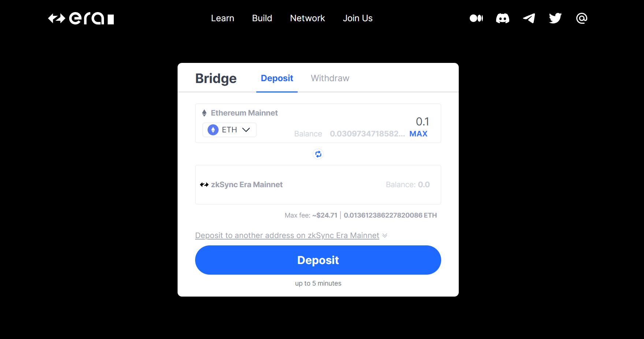Viewport: 644px width, 339px height.
Task: Open the Twitter bird icon
Action: tap(555, 18)
